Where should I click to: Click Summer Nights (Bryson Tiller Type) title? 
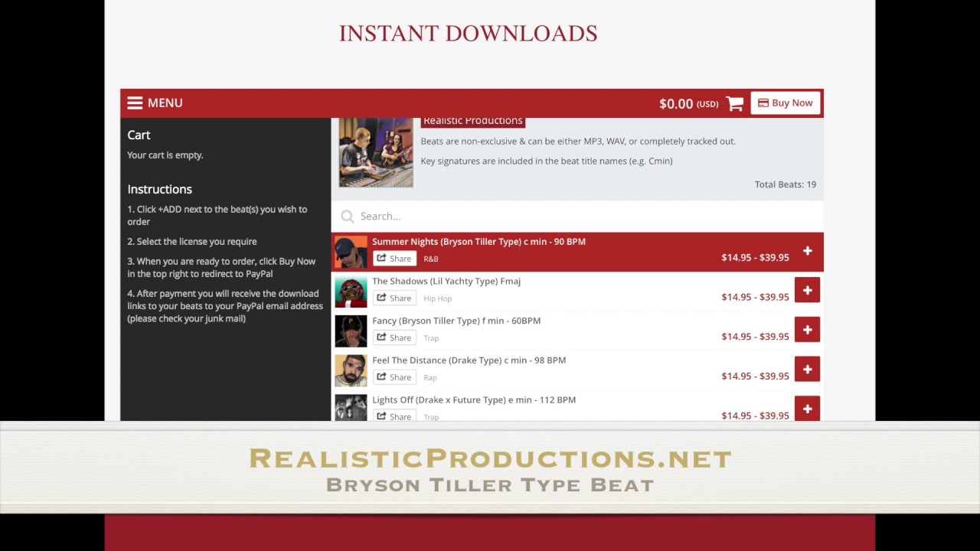coord(479,242)
